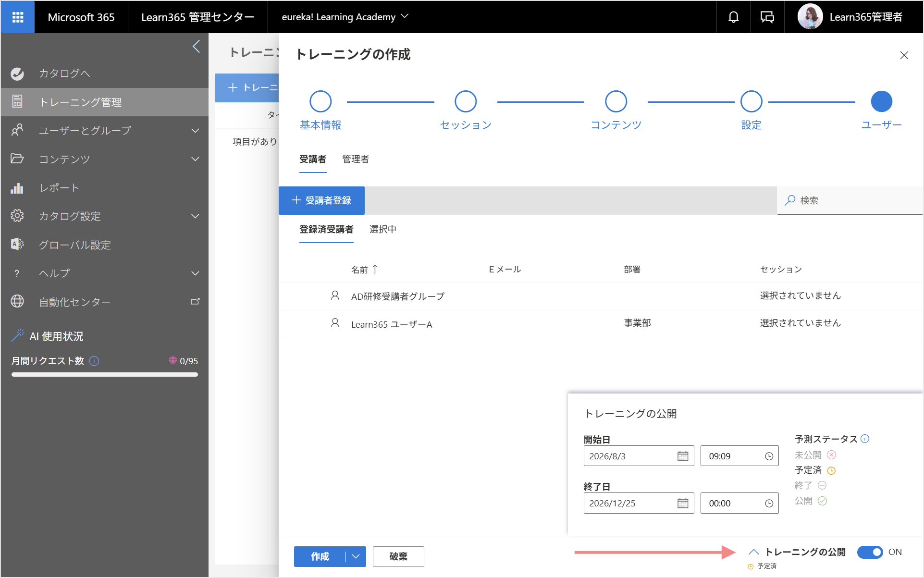
Task: Turn off the トレーニングの公開 switch
Action: pyautogui.click(x=870, y=552)
